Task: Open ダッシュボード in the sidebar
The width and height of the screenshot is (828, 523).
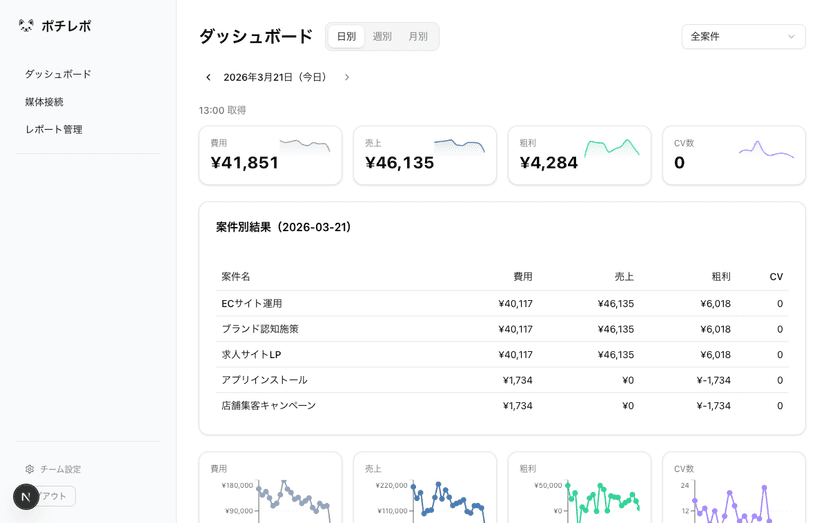Action: coord(58,74)
